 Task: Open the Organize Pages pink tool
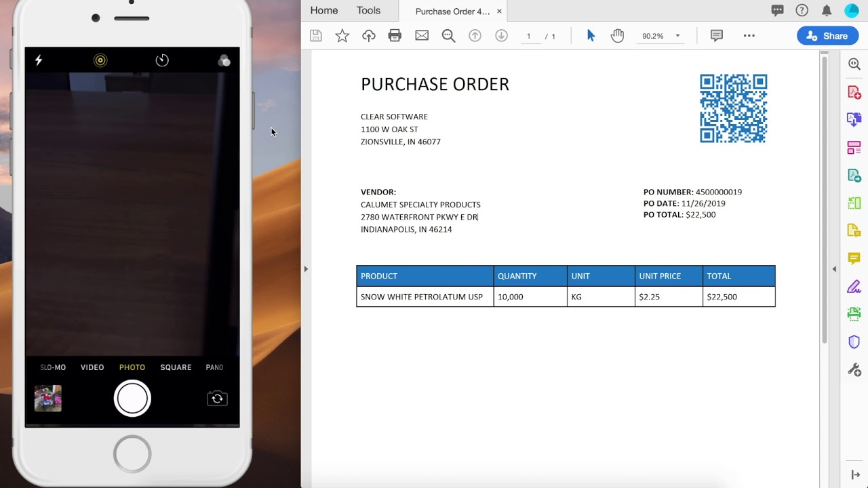tap(854, 148)
